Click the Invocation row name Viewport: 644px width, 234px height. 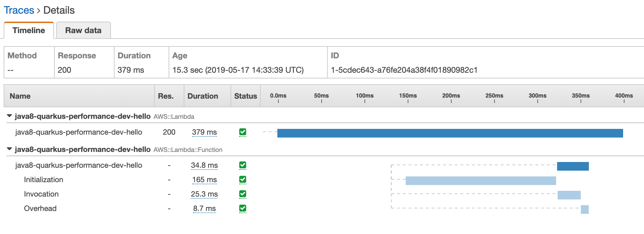(x=41, y=194)
